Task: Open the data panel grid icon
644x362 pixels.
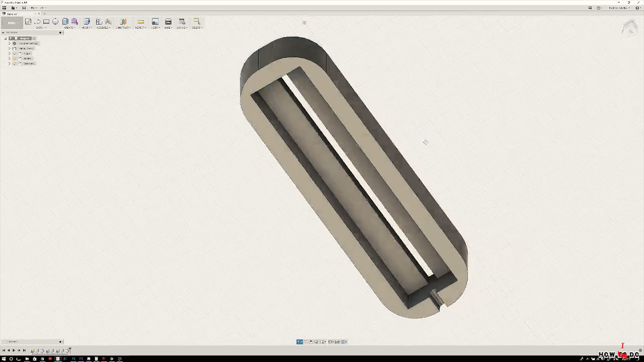Action: point(4,8)
